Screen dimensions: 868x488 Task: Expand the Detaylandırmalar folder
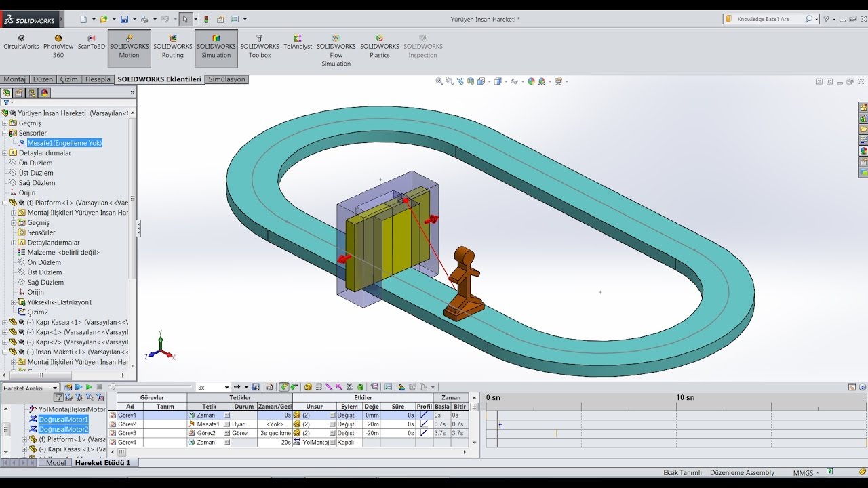click(5, 153)
